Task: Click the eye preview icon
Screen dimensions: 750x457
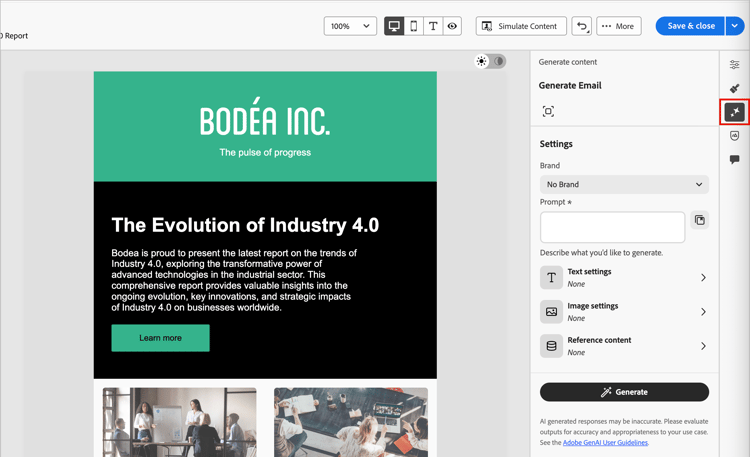Action: click(452, 26)
